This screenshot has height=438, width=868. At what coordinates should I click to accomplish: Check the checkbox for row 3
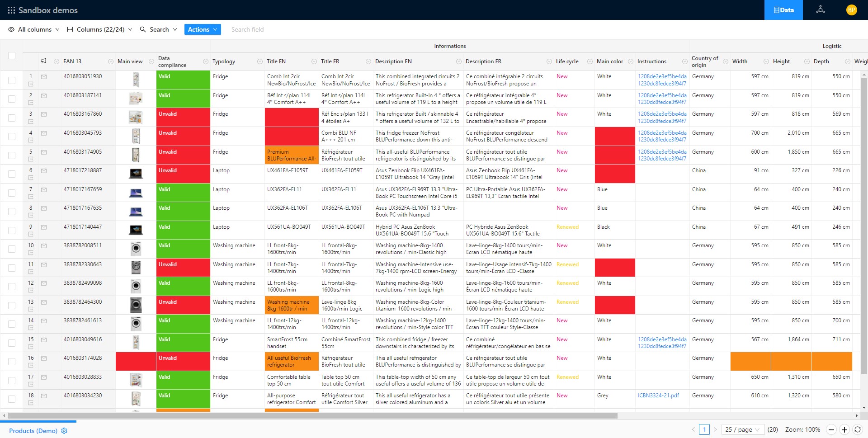pyautogui.click(x=12, y=118)
